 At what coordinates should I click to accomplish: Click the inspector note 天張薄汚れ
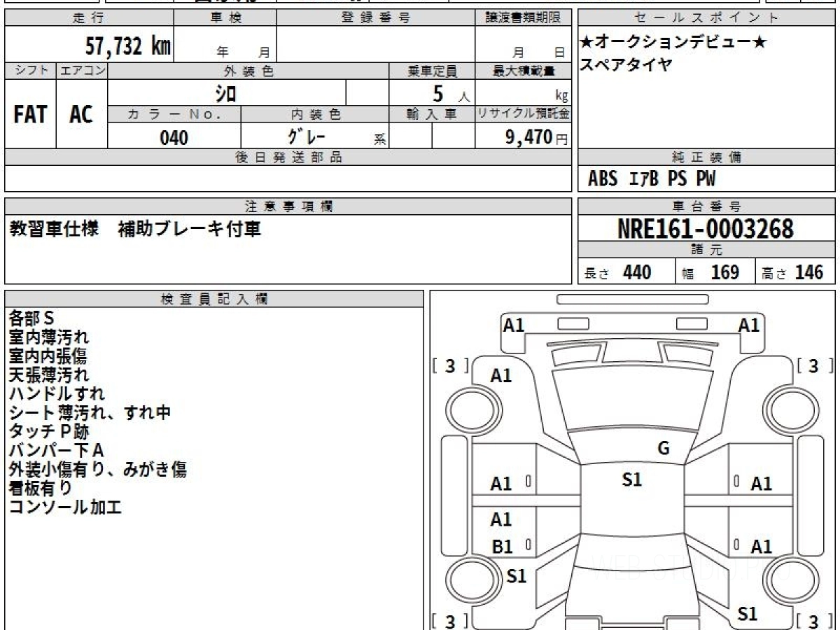tap(49, 375)
